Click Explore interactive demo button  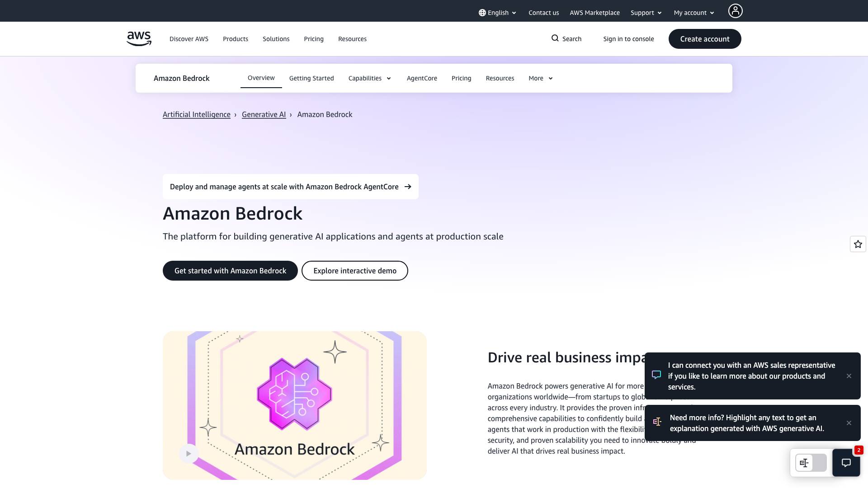(x=354, y=271)
